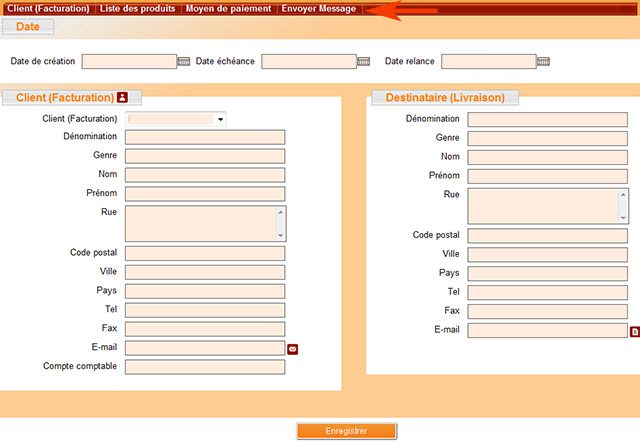
Task: Click the client Genre field
Action: [205, 156]
